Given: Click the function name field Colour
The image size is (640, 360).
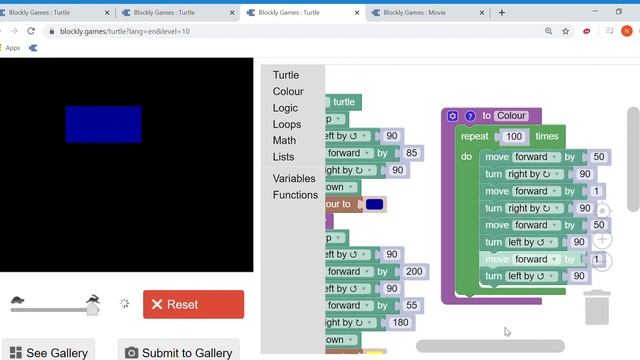Looking at the screenshot, I should click(511, 116).
